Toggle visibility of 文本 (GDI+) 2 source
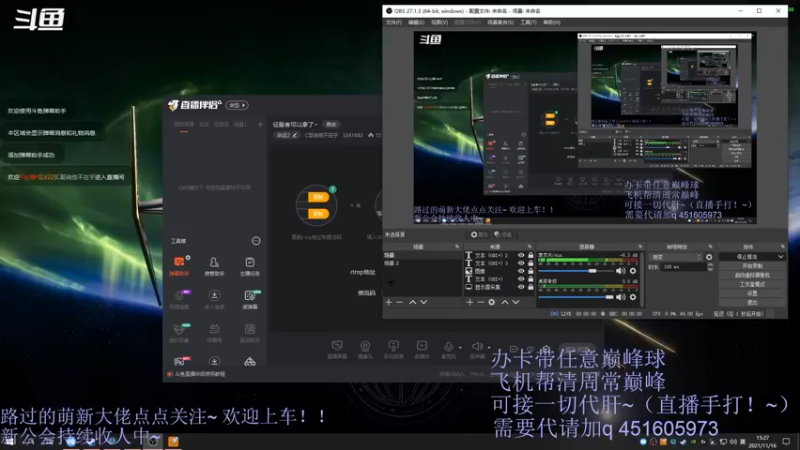Image resolution: width=800 pixels, height=450 pixels. pos(521,255)
